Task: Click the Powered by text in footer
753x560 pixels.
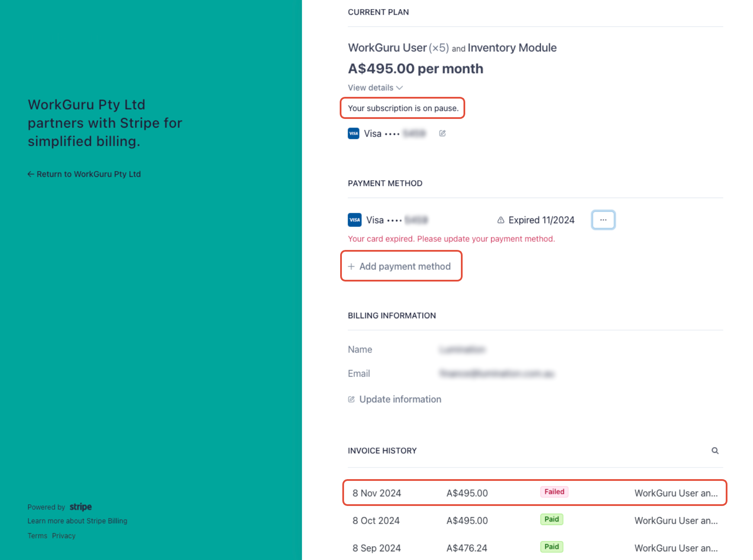Action: point(46,507)
